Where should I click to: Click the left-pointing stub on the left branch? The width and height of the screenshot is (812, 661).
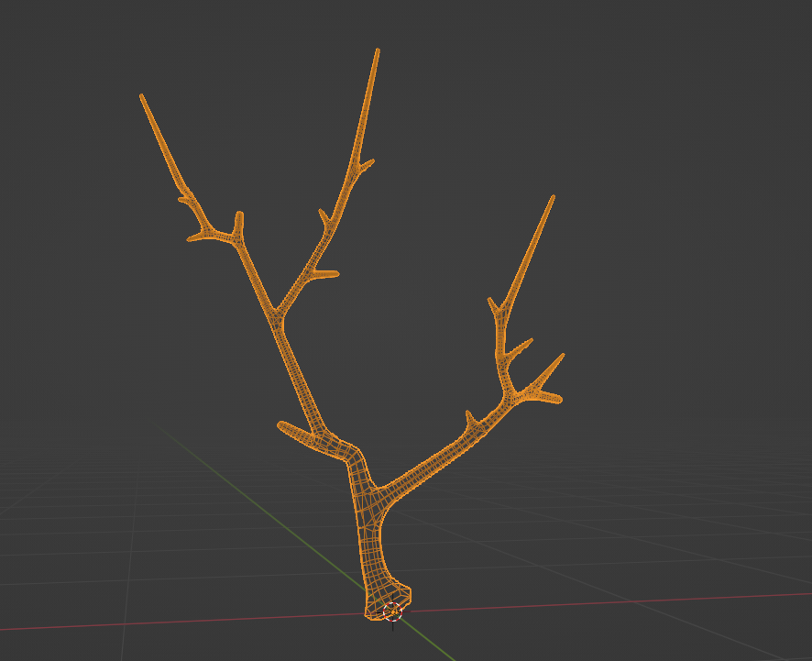(194, 237)
